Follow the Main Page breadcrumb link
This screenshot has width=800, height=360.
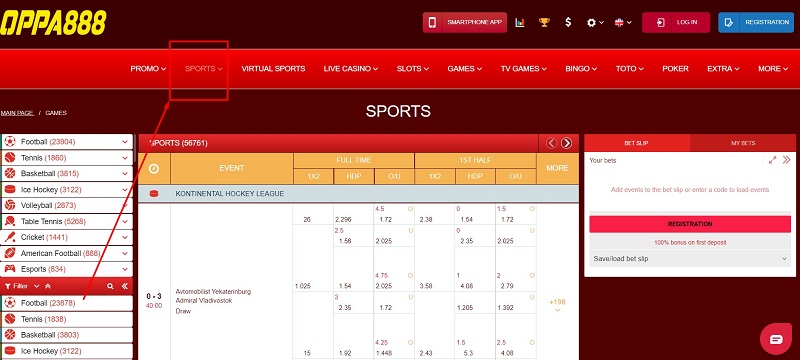click(x=17, y=113)
